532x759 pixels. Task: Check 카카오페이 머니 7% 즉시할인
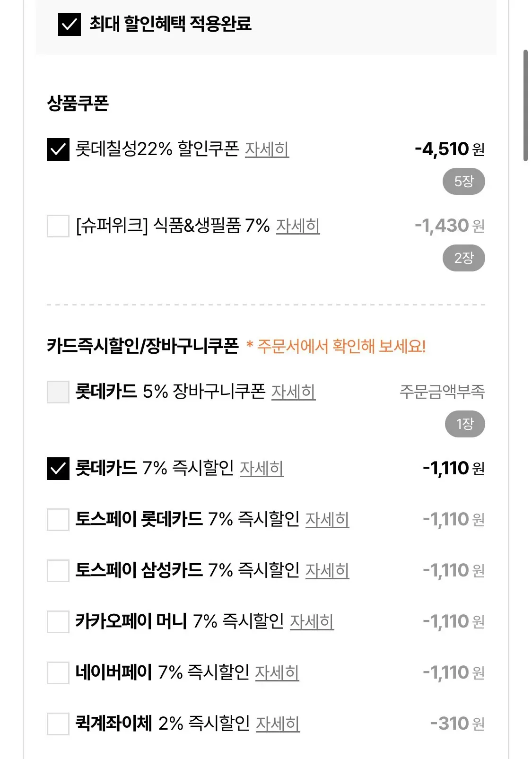tap(58, 622)
